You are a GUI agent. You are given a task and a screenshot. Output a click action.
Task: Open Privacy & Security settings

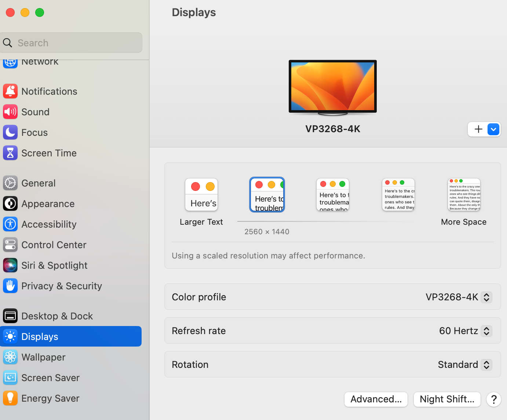[61, 286]
